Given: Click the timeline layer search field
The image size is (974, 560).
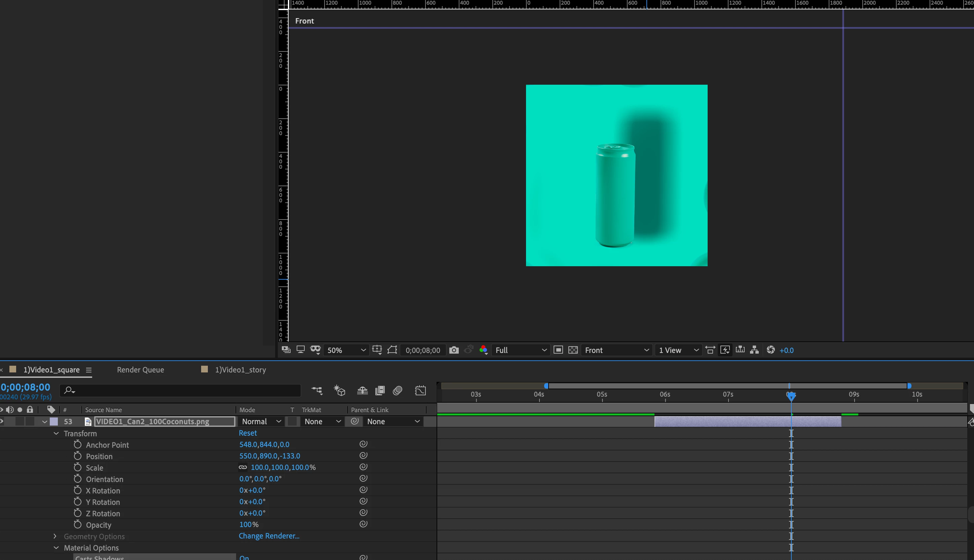Looking at the screenshot, I should pos(181,391).
